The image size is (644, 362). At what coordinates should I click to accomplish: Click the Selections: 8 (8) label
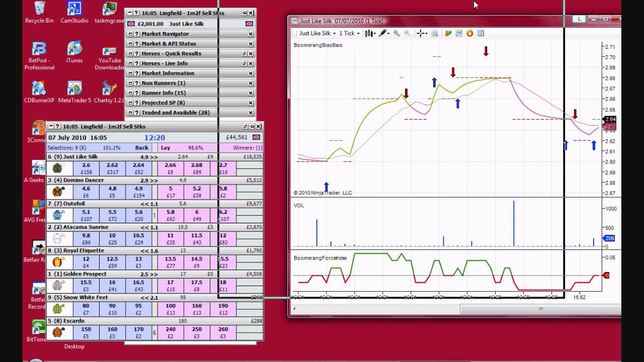click(67, 148)
